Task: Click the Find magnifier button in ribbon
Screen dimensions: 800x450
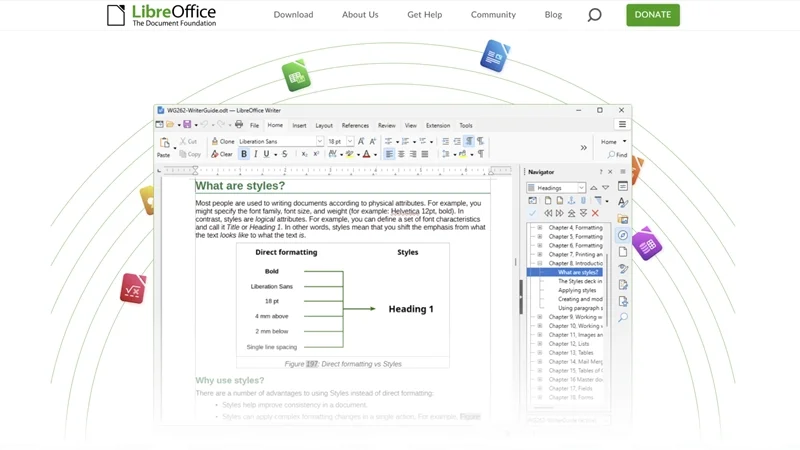Action: click(617, 155)
